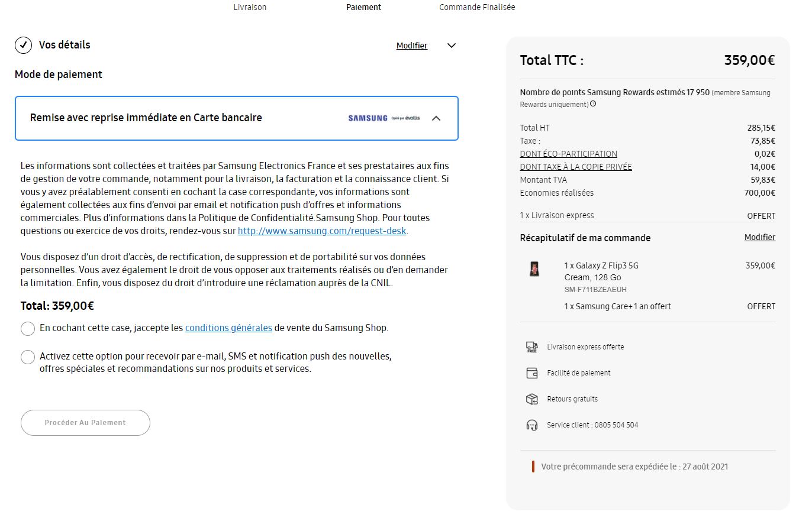
Task: Click the Montant TVA 59,83€ value
Action: (763, 180)
